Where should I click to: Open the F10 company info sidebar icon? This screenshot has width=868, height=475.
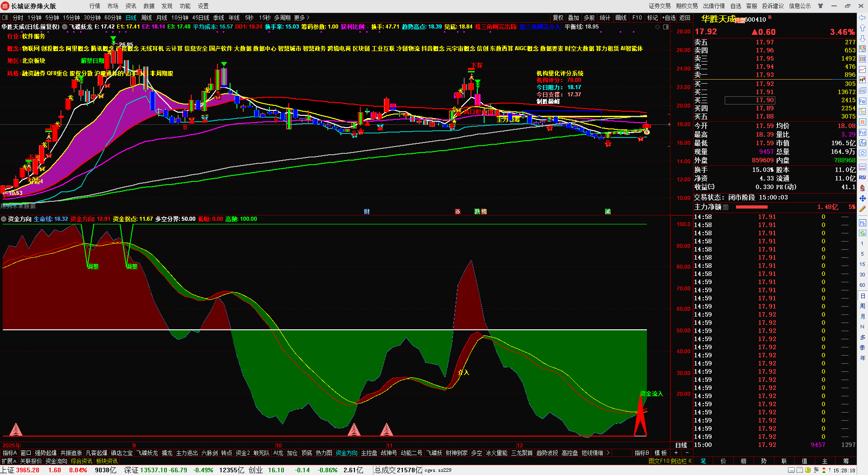coord(862,101)
